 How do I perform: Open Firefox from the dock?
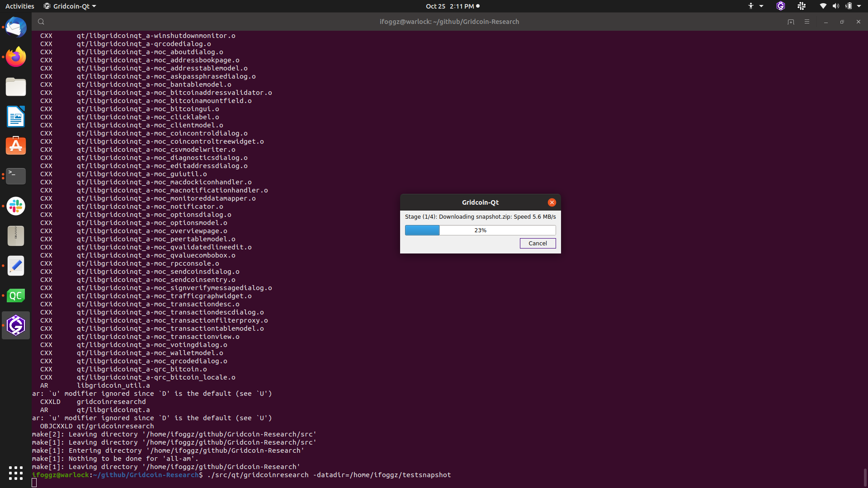[x=16, y=57]
